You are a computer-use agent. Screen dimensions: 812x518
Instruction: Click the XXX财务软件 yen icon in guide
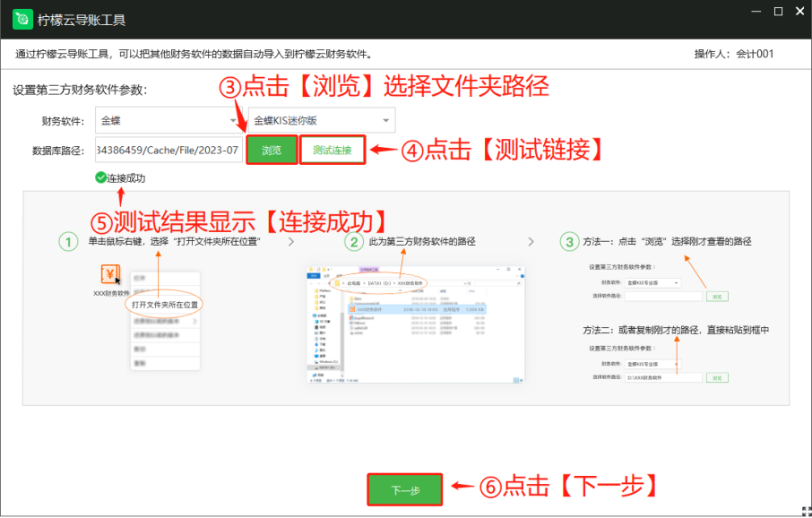click(x=110, y=274)
